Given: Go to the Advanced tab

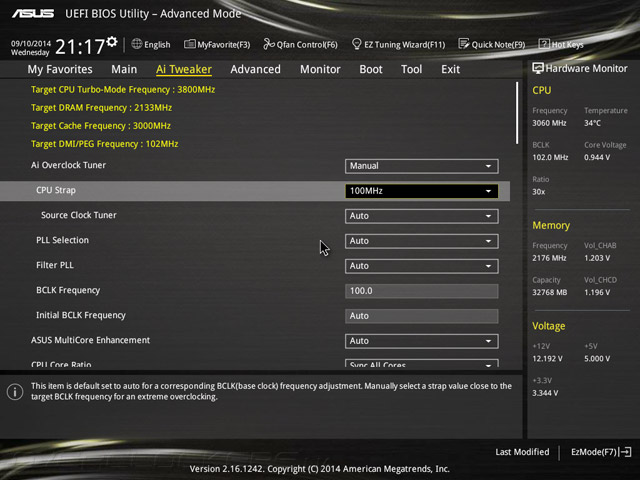Looking at the screenshot, I should pyautogui.click(x=256, y=69).
